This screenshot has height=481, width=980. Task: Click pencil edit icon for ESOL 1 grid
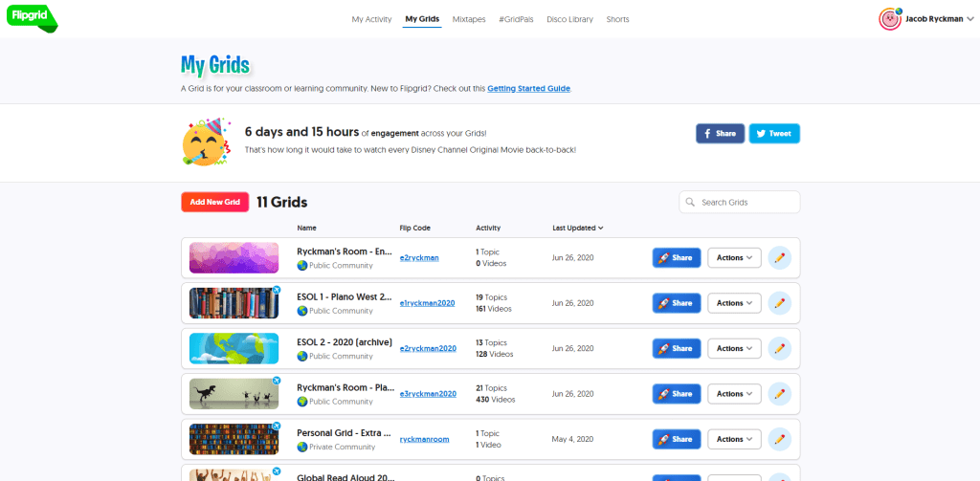779,303
